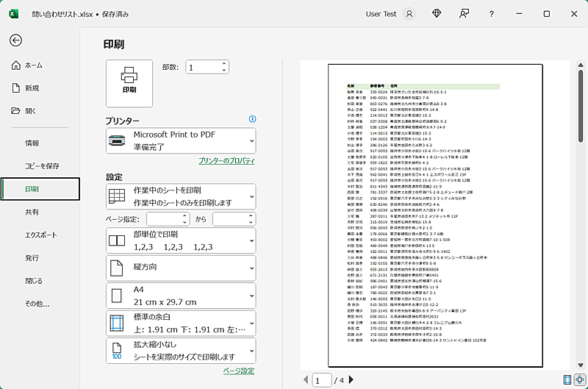Open the A4 paper size dropdown
Viewport: 588px width, 389px height.
pos(181,296)
